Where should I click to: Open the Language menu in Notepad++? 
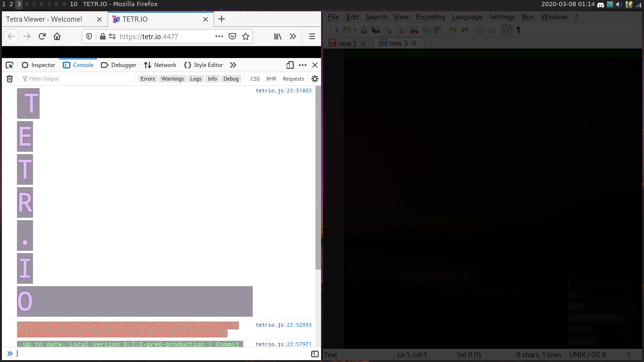point(467,17)
